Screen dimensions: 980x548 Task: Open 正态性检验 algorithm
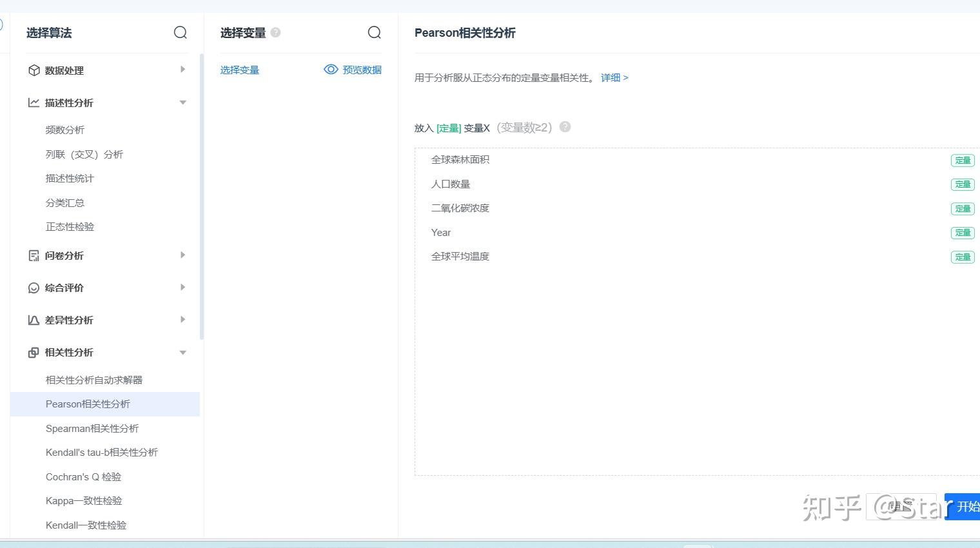[x=70, y=227]
